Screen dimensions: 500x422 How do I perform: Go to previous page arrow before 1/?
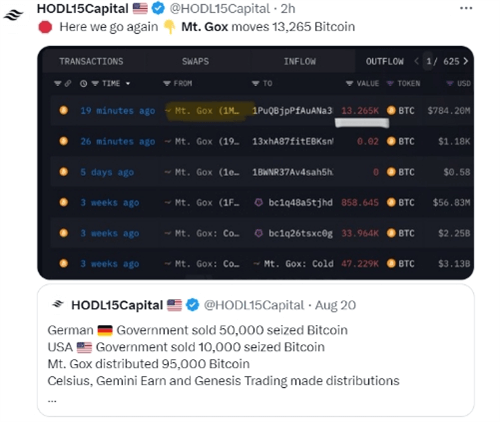click(x=416, y=61)
